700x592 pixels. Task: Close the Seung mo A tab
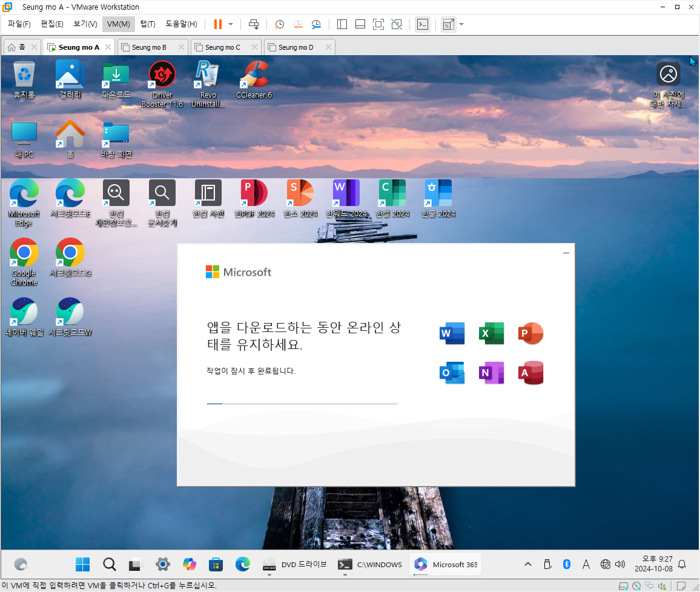pyautogui.click(x=108, y=47)
